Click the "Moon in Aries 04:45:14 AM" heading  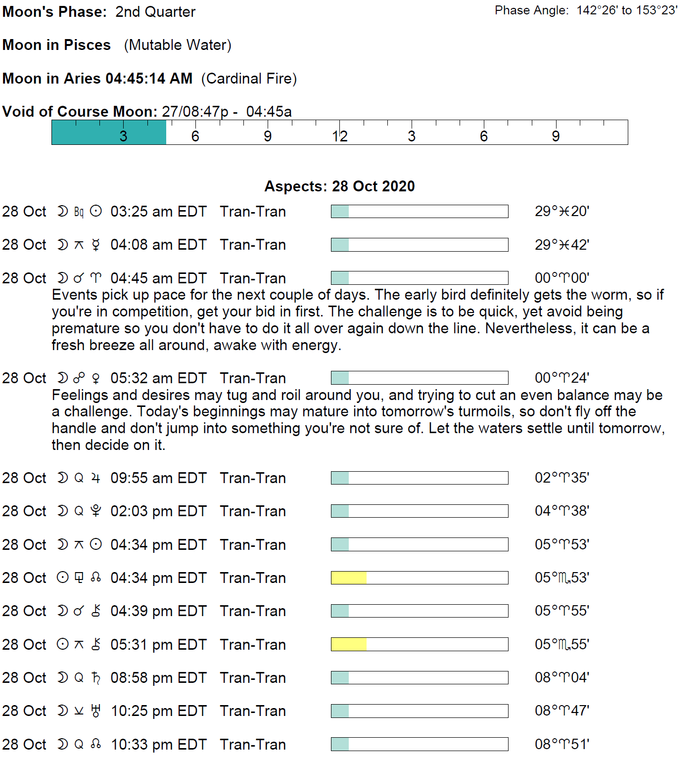(97, 79)
